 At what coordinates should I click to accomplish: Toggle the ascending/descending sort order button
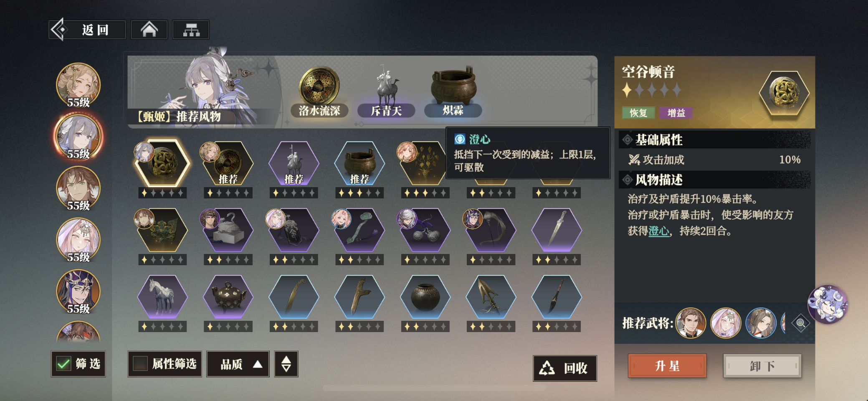(x=286, y=364)
